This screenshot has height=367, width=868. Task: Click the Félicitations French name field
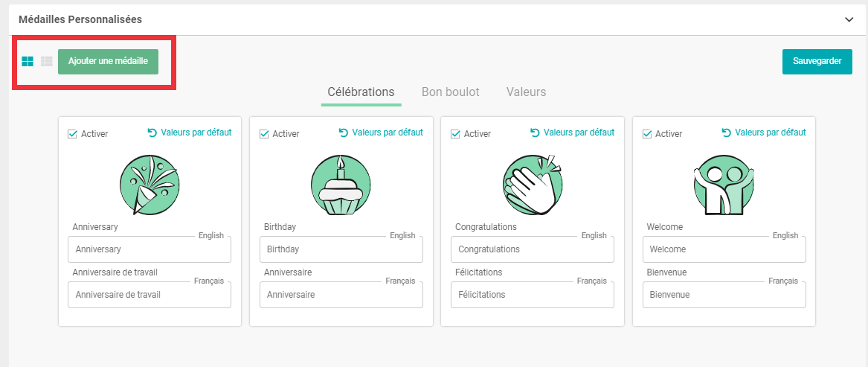[x=533, y=295]
